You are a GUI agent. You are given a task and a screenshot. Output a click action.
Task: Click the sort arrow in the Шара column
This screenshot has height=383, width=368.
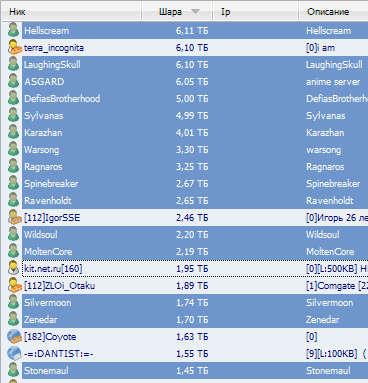pyautogui.click(x=195, y=12)
